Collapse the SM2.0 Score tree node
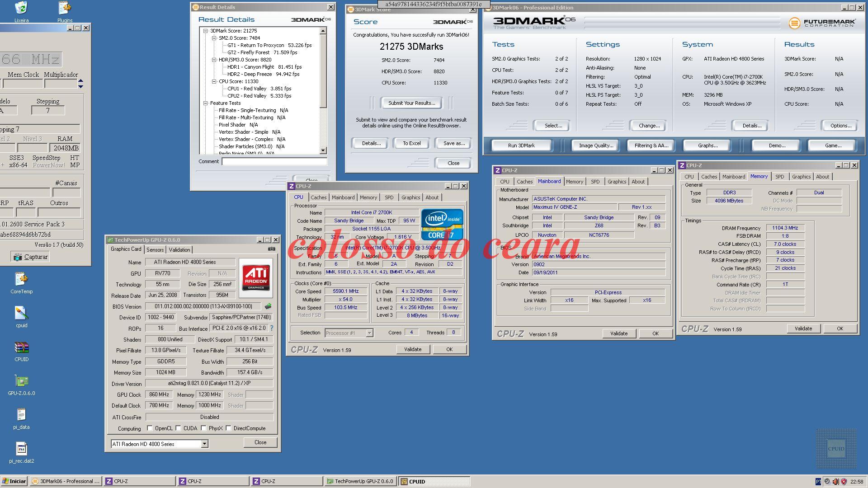Viewport: 868px width, 488px height. coord(214,38)
